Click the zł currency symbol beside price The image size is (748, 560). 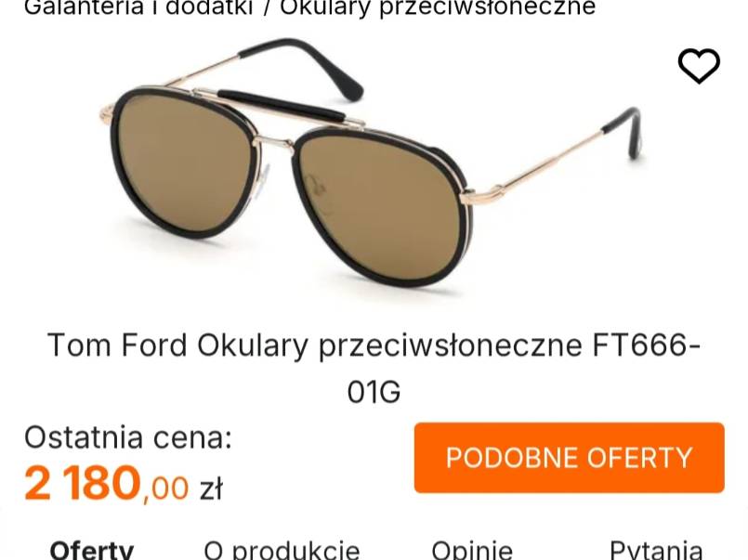pyautogui.click(x=211, y=488)
